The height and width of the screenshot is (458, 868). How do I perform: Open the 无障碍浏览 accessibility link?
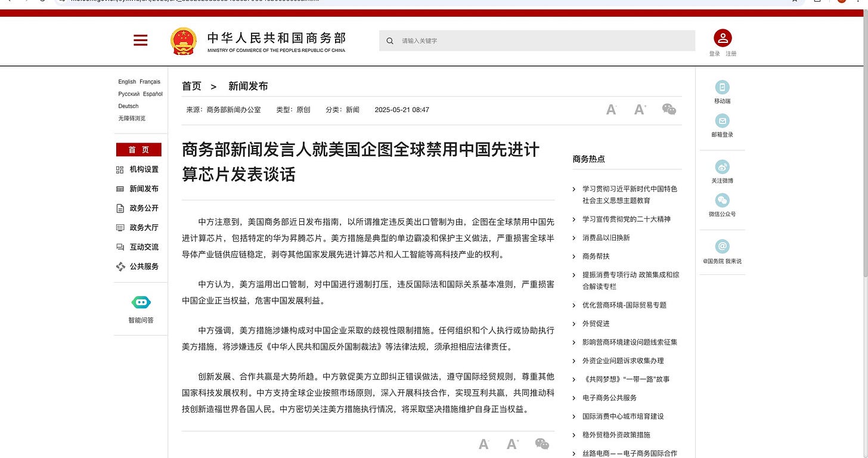pyautogui.click(x=132, y=118)
